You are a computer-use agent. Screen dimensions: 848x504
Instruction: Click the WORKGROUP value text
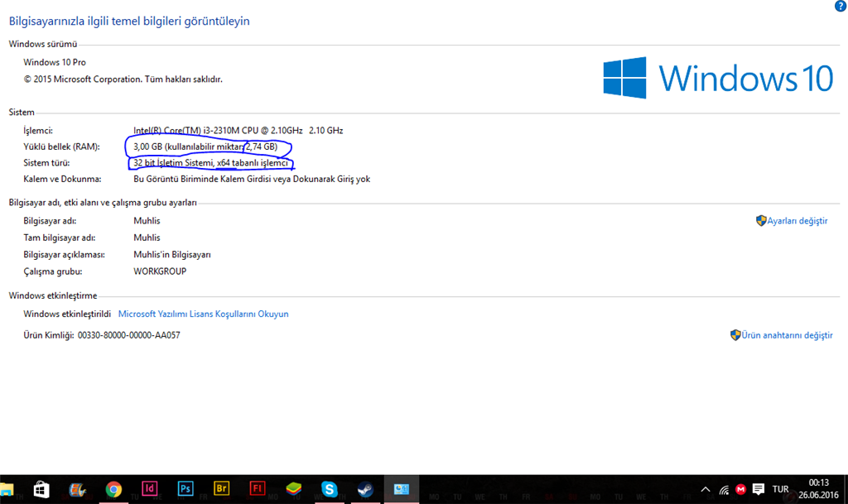click(x=160, y=271)
